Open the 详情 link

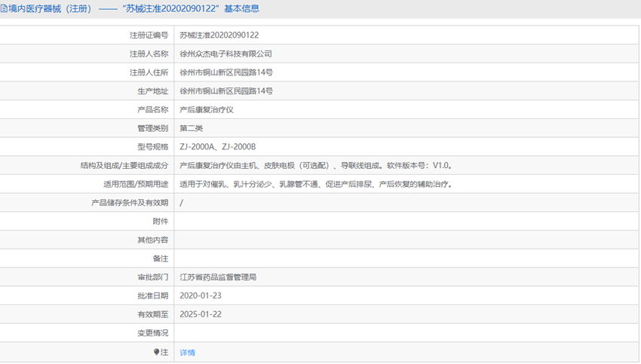click(x=187, y=352)
